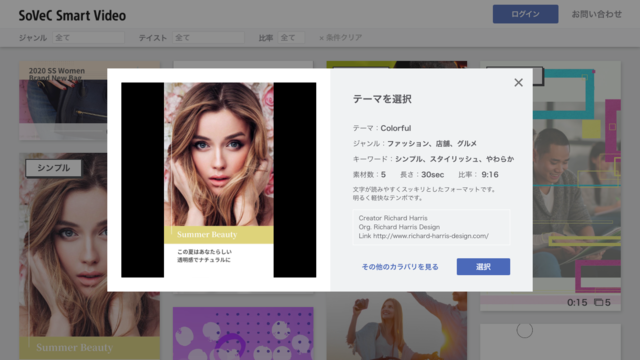Close the theme selection dialog
The width and height of the screenshot is (640, 360).
518,82
